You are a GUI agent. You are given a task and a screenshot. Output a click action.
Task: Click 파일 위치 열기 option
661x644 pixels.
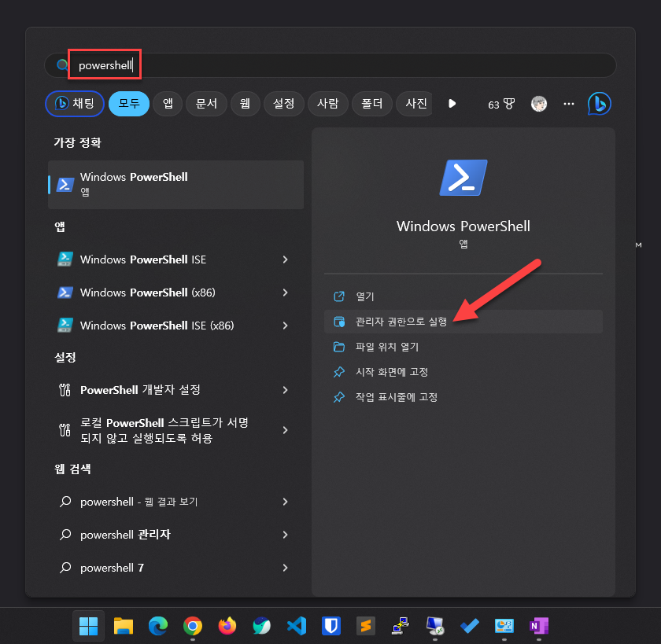[x=463, y=347]
